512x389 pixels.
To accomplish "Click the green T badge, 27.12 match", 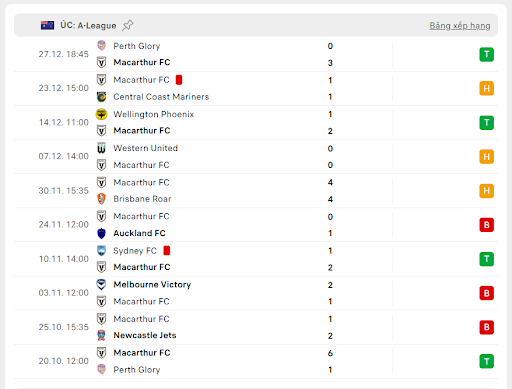I will [x=487, y=54].
